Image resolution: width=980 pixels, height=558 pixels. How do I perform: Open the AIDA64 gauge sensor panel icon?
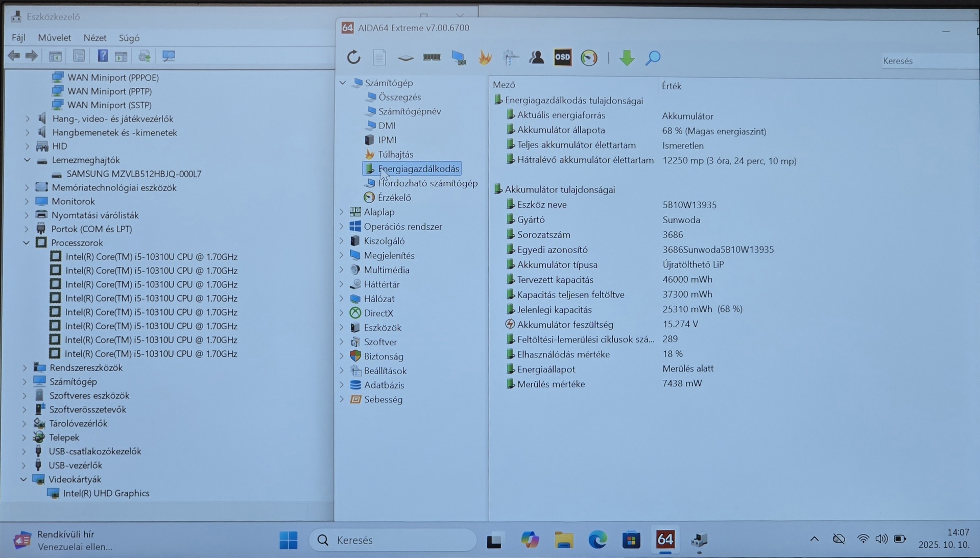(x=589, y=57)
